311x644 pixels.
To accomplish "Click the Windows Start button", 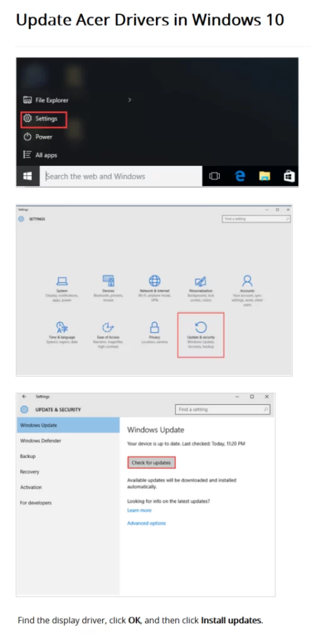I will pos(28,176).
